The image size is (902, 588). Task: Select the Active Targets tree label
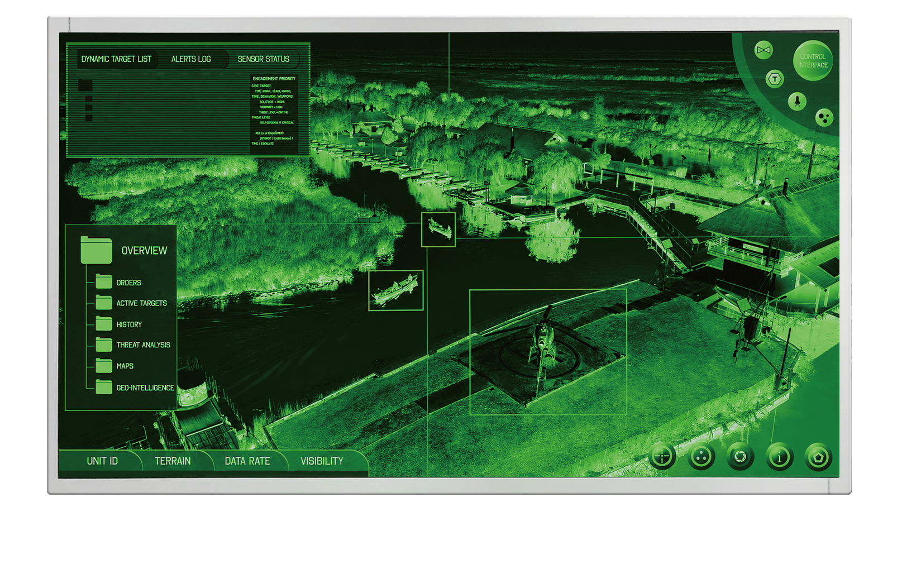click(x=141, y=303)
